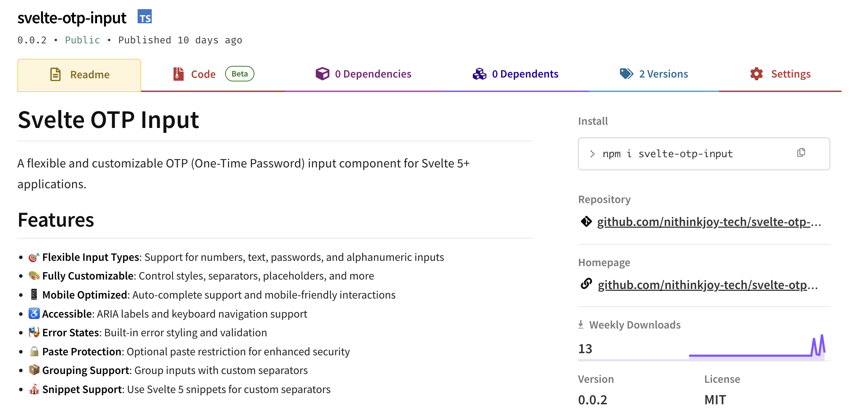Viewport: 868px width, 411px height.
Task: Show the 0 Dependents tab
Action: tap(525, 74)
